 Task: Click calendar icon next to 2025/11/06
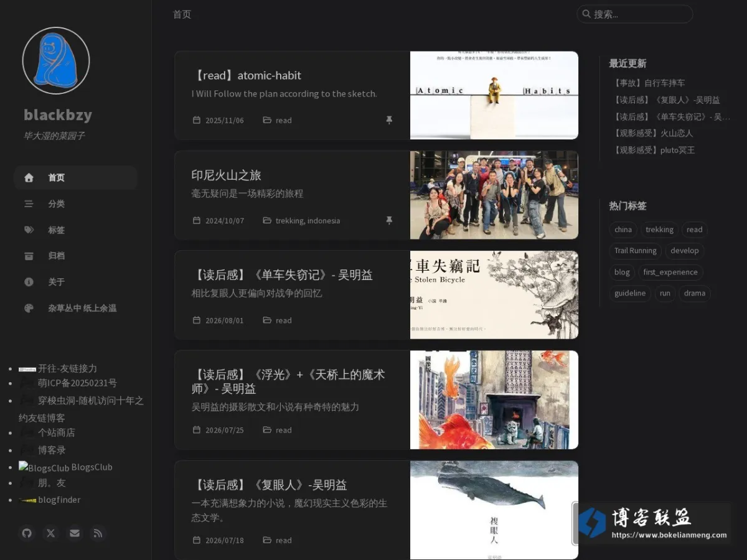pos(197,120)
